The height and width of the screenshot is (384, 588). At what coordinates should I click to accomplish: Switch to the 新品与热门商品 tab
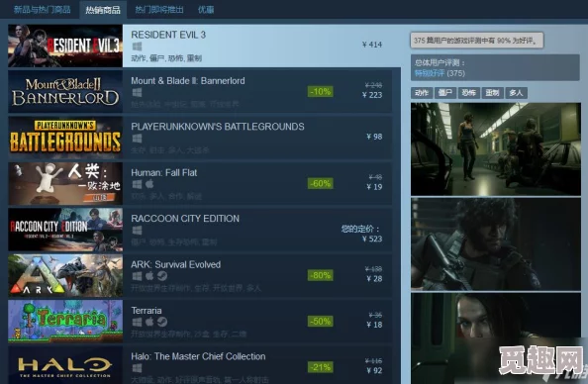pyautogui.click(x=42, y=9)
